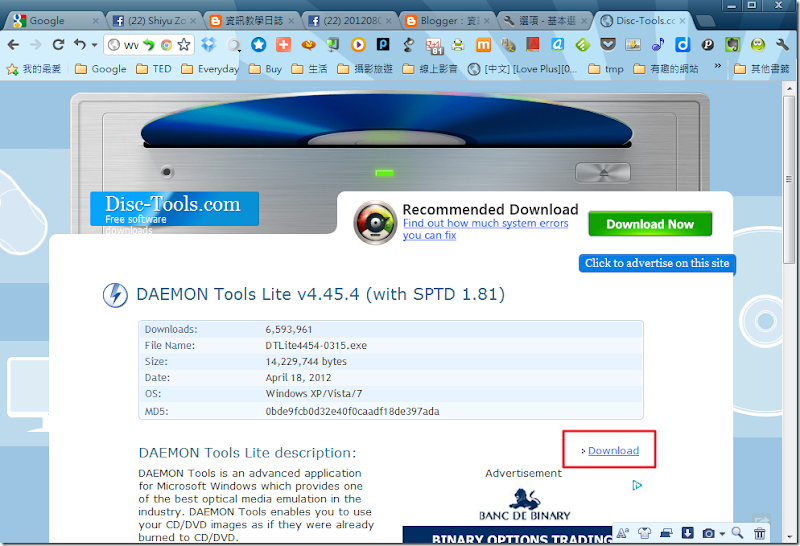Select the file name DTLite4454-0315.exe
Viewport: 800px width, 546px height.
[316, 345]
